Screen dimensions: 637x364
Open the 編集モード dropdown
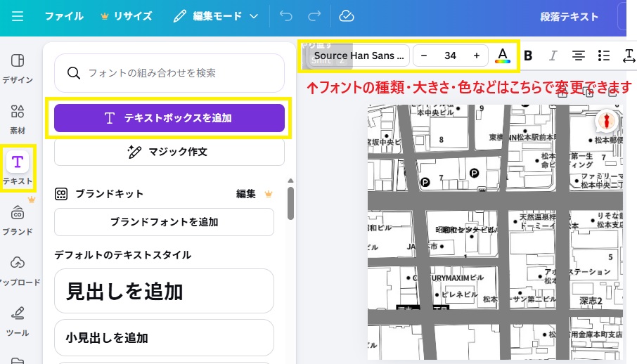pos(216,16)
